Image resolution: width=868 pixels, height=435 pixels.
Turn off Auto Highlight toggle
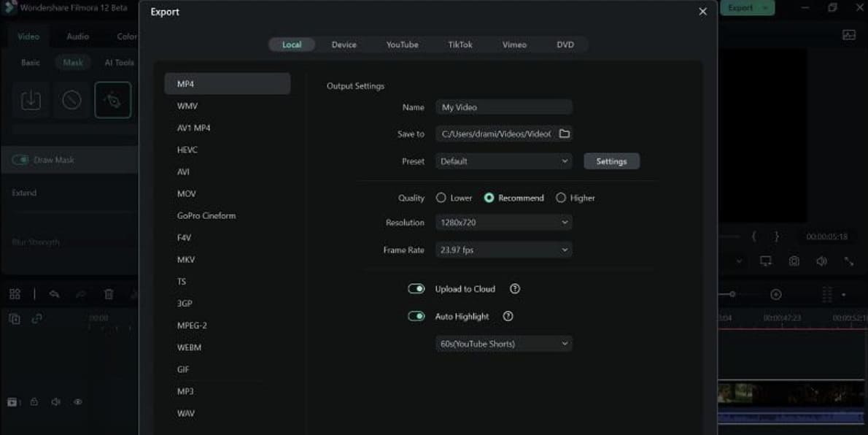point(416,317)
